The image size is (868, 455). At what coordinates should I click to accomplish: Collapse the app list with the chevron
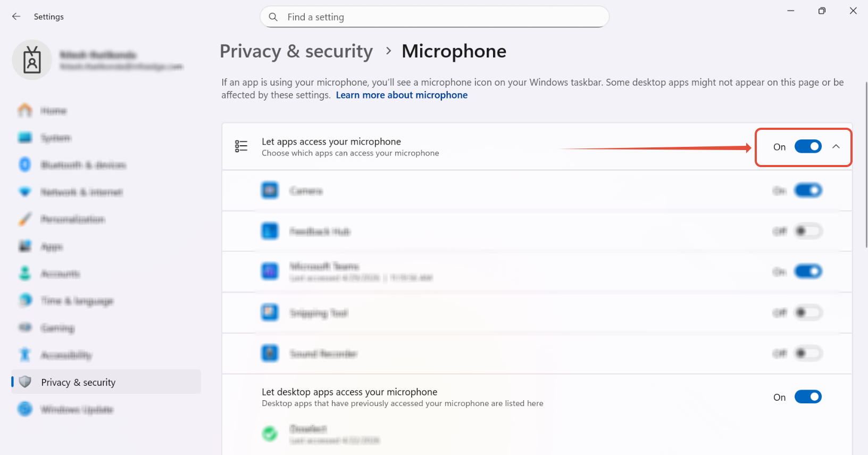click(836, 146)
